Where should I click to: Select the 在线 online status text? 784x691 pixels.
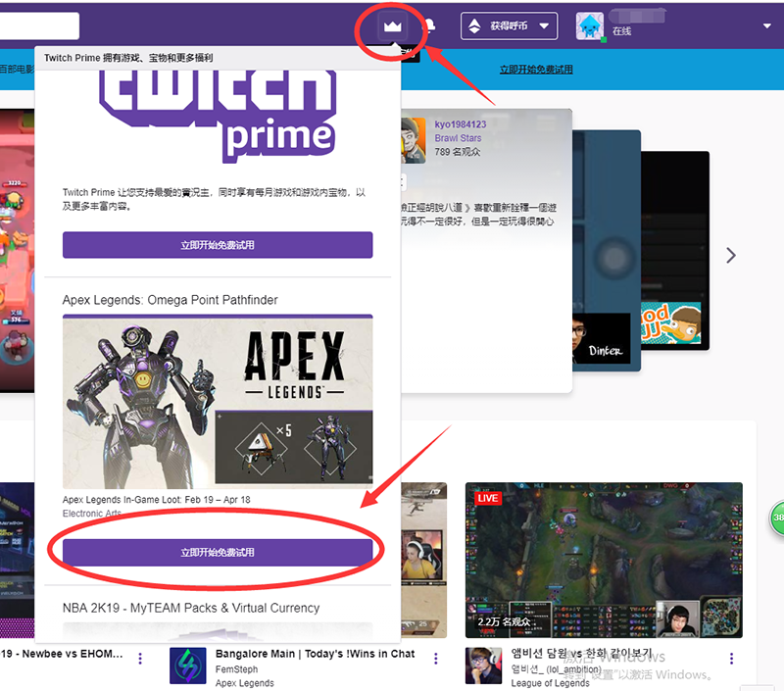[621, 31]
